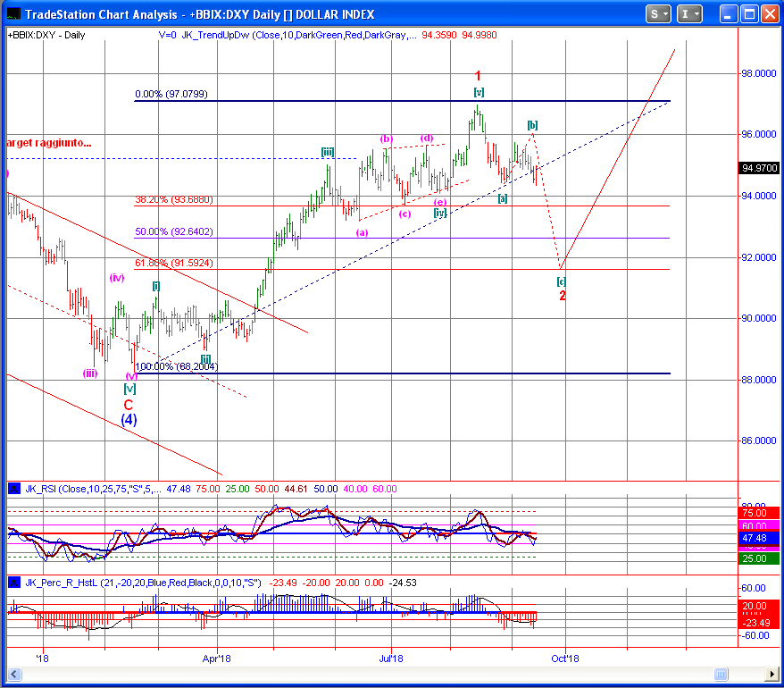Close the Chart Analysis window
784x688 pixels.
[770, 13]
